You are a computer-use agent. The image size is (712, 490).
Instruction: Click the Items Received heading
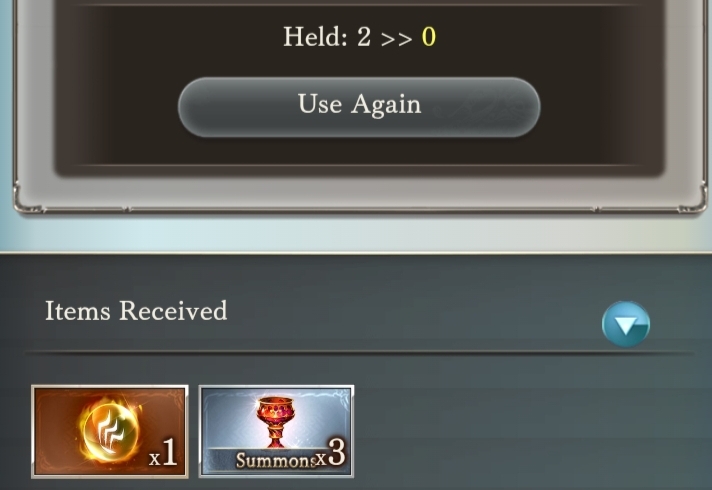[x=136, y=311]
